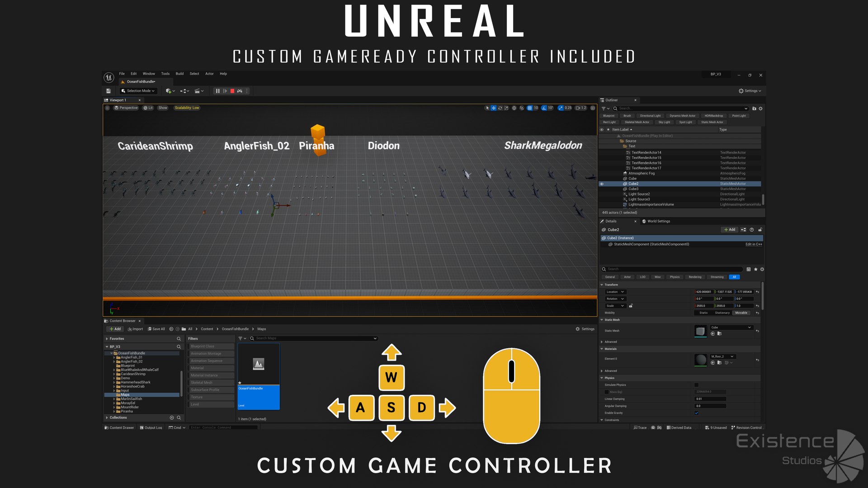This screenshot has height=488, width=868.
Task: Click the Cube static mesh thumbnail
Action: [700, 331]
